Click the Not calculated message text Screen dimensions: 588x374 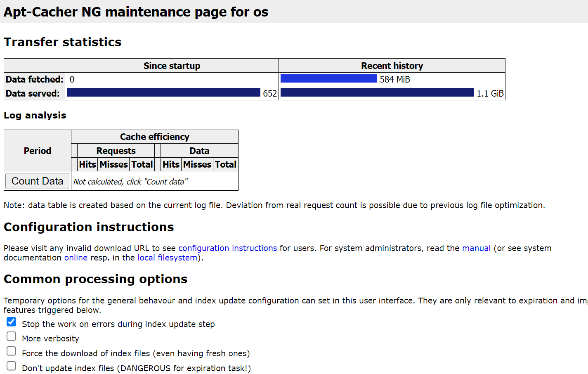[x=130, y=182]
